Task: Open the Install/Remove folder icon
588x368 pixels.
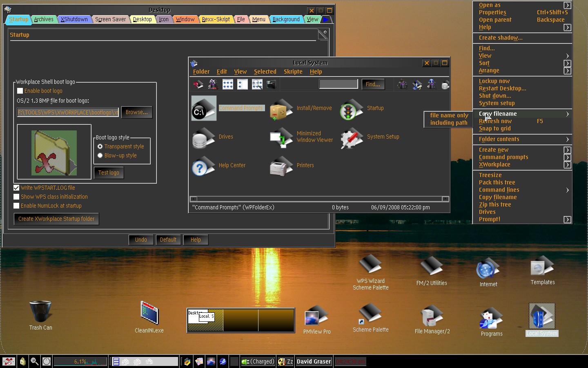Action: point(281,109)
